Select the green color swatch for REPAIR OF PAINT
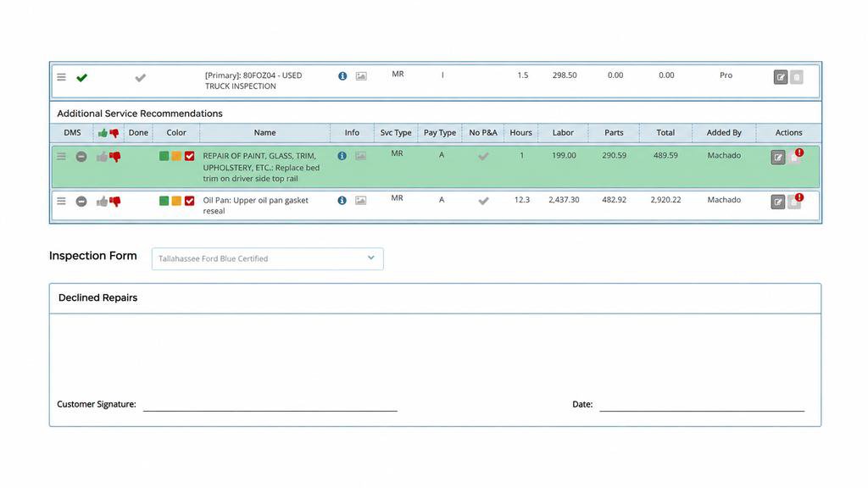Screen dimensions: 868x488 [x=164, y=156]
